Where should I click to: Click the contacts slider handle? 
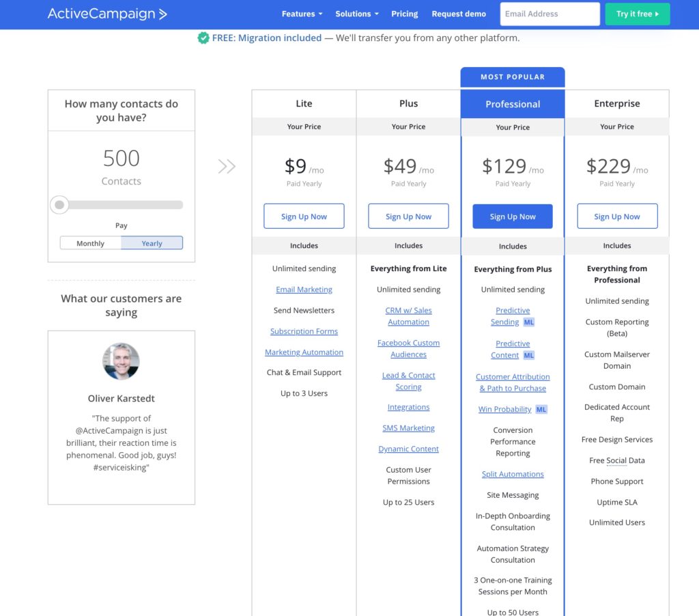click(59, 205)
